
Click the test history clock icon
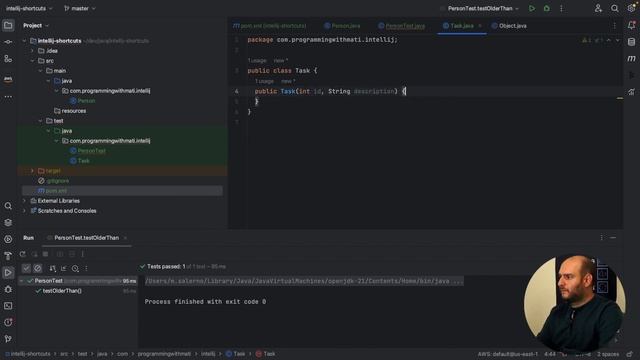[x=76, y=268]
